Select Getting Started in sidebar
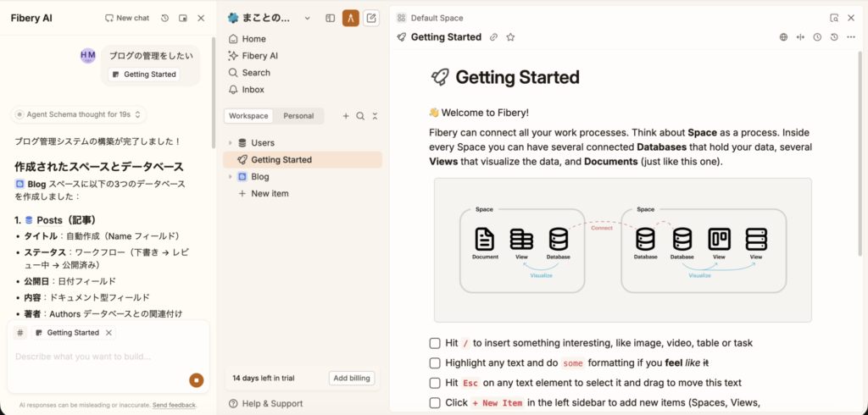The height and width of the screenshot is (415, 868). 303,160
